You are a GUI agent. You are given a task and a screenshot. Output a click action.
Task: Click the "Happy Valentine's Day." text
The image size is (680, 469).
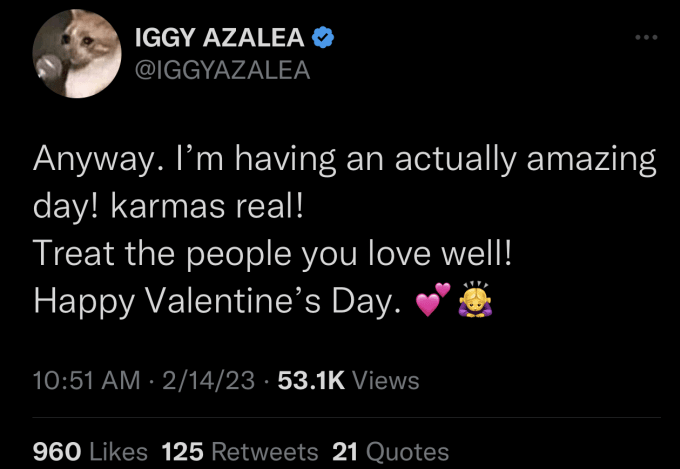point(217,301)
